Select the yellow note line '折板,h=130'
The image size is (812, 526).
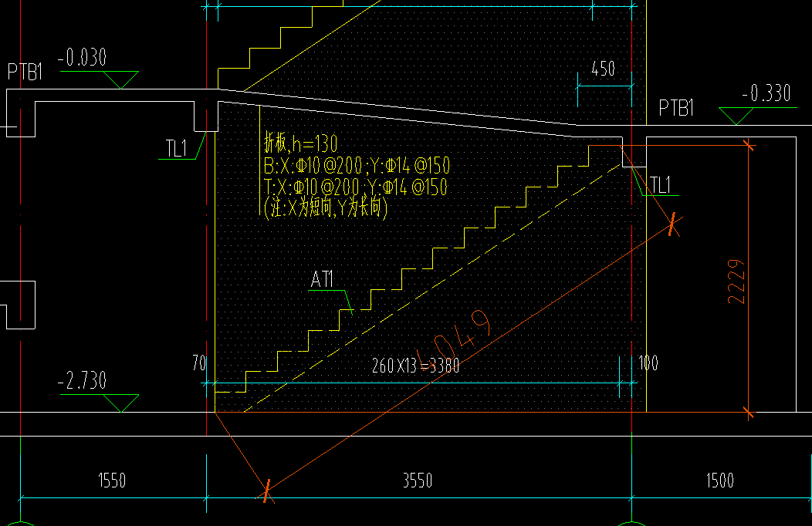point(301,143)
